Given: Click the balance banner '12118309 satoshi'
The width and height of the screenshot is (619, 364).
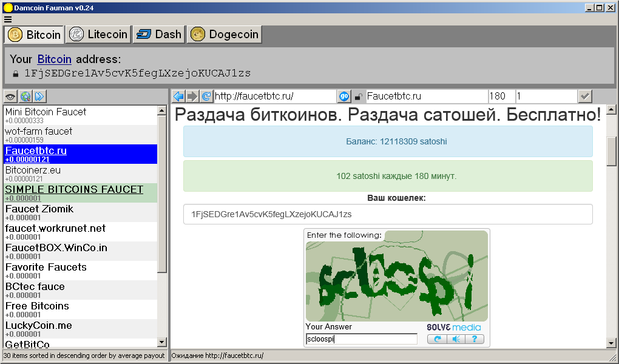Looking at the screenshot, I should 388,141.
